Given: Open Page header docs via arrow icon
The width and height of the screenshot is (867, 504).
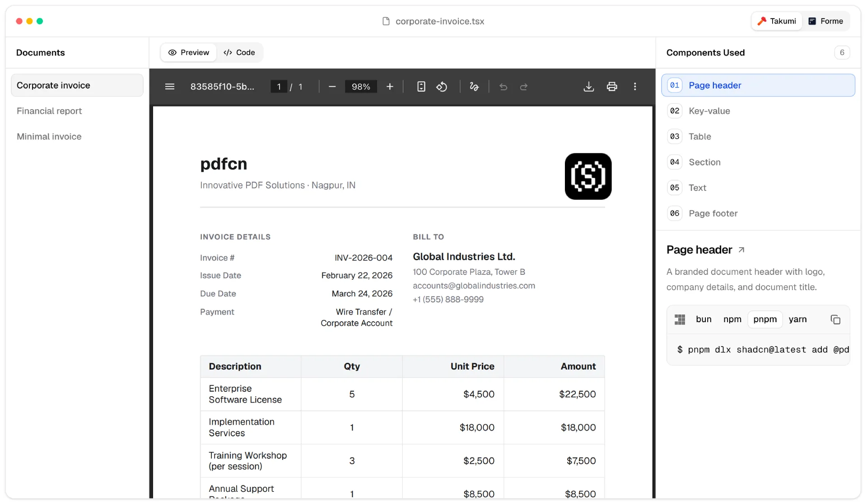Looking at the screenshot, I should (x=741, y=250).
